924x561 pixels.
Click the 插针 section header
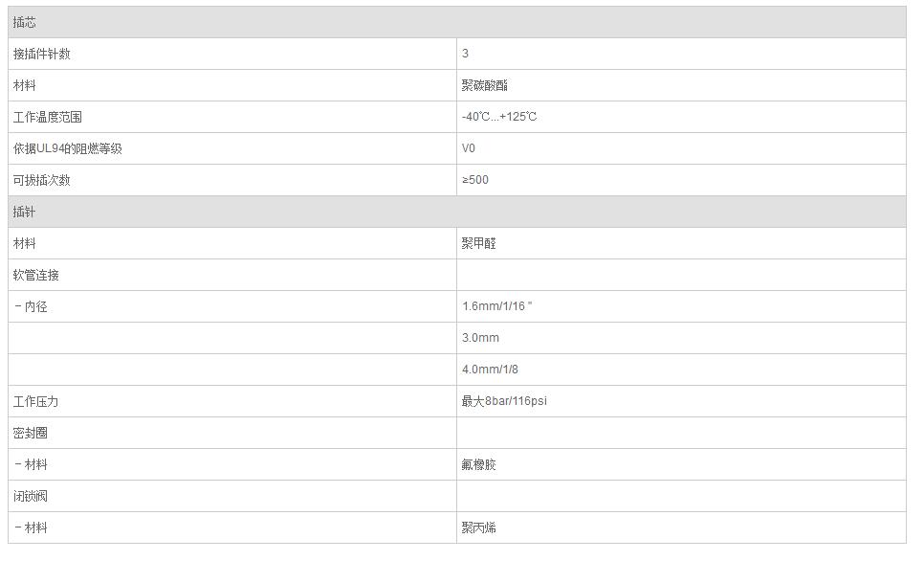click(25, 212)
